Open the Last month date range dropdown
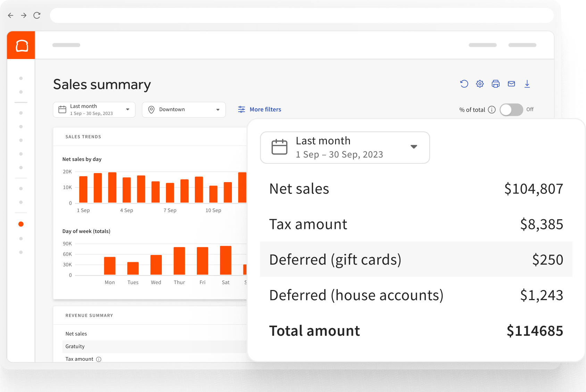 click(94, 110)
